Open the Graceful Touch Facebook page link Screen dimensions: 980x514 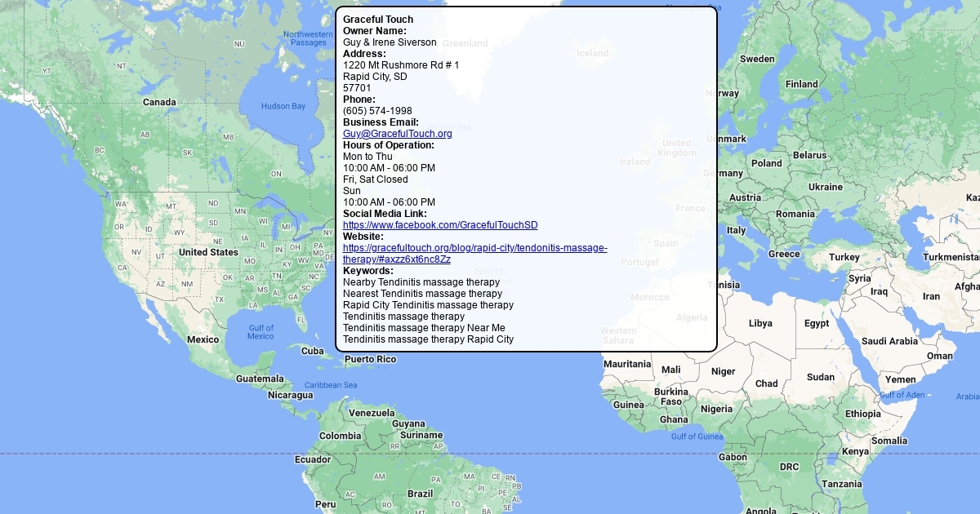(440, 225)
